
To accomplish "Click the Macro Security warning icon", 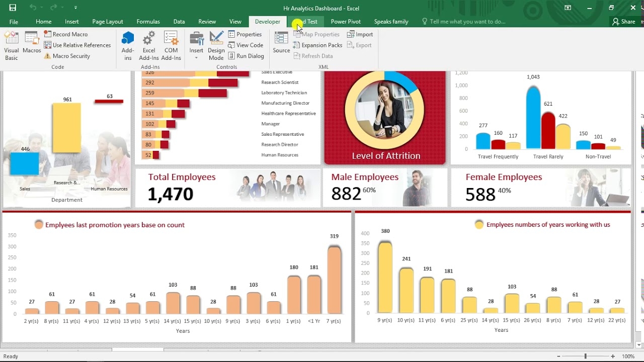I will point(48,56).
